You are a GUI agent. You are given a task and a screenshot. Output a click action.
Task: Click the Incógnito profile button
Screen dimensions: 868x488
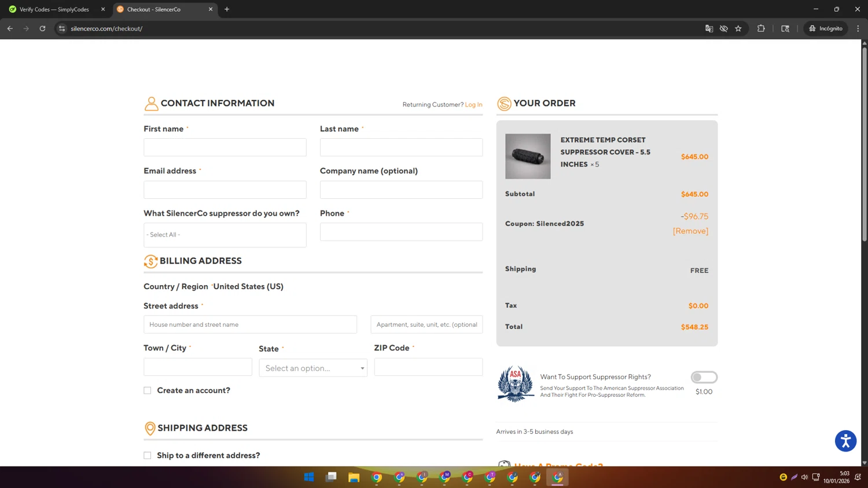(826, 28)
